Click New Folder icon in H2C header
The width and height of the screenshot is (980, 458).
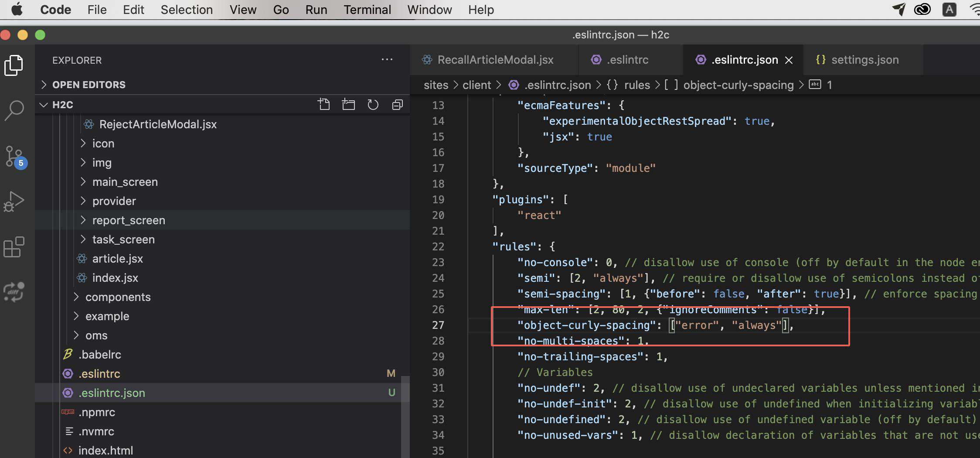[x=348, y=105]
